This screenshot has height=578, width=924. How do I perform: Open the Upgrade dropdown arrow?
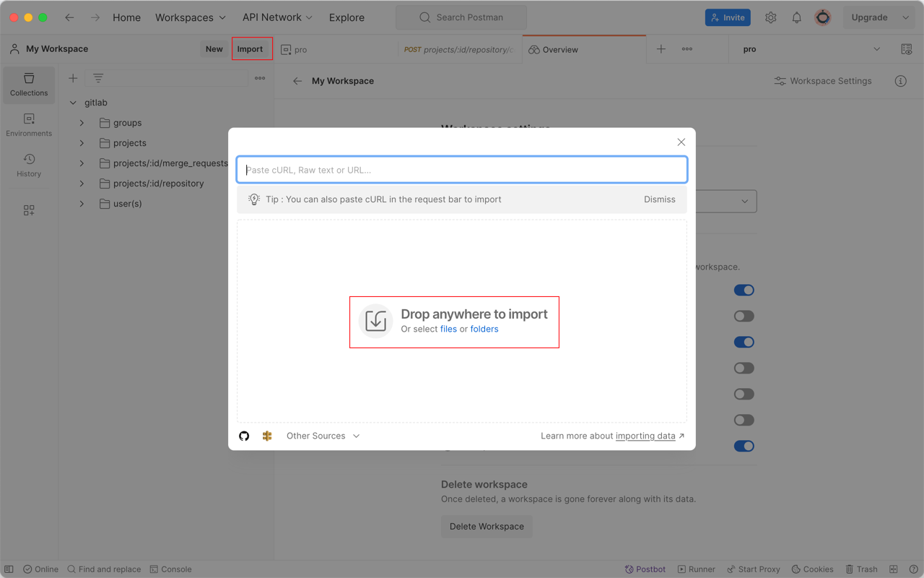click(906, 17)
